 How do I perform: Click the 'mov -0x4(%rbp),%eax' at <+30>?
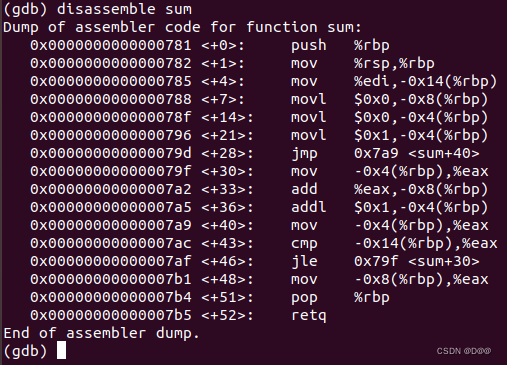(x=389, y=172)
